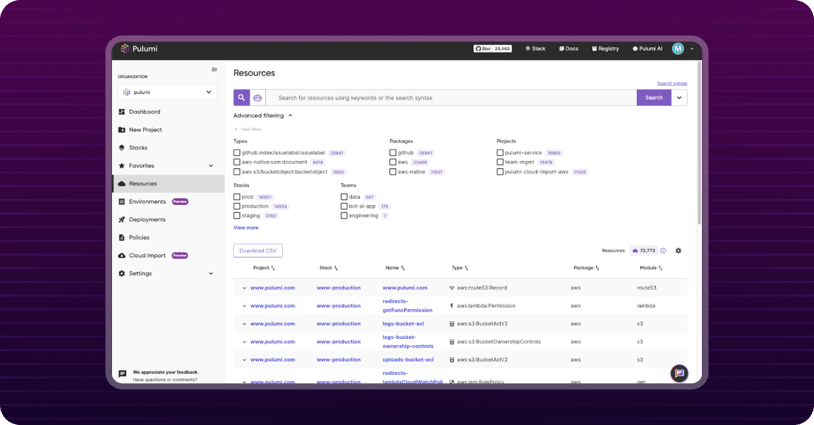The height and width of the screenshot is (425, 814).
Task: Click the resources count info icon
Action: (x=663, y=251)
